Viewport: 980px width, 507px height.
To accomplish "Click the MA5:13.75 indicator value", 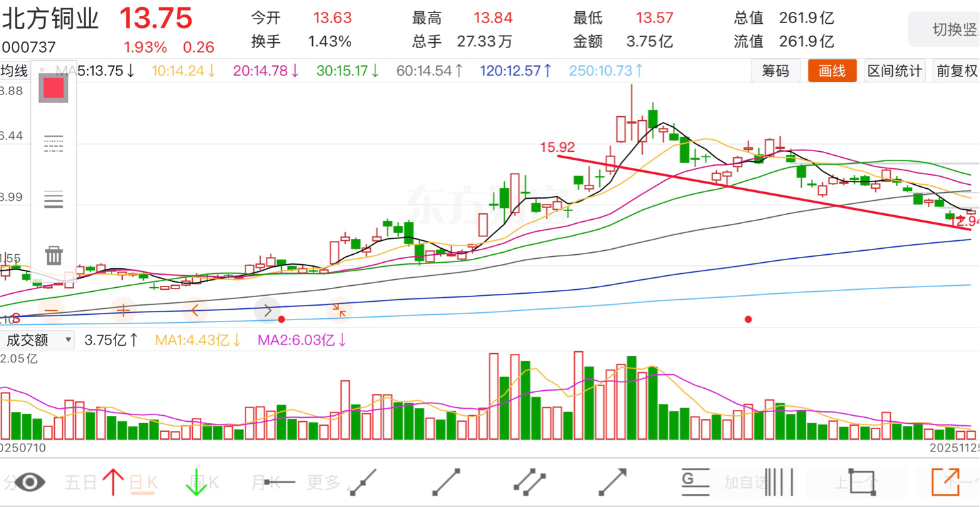I will coord(95,71).
